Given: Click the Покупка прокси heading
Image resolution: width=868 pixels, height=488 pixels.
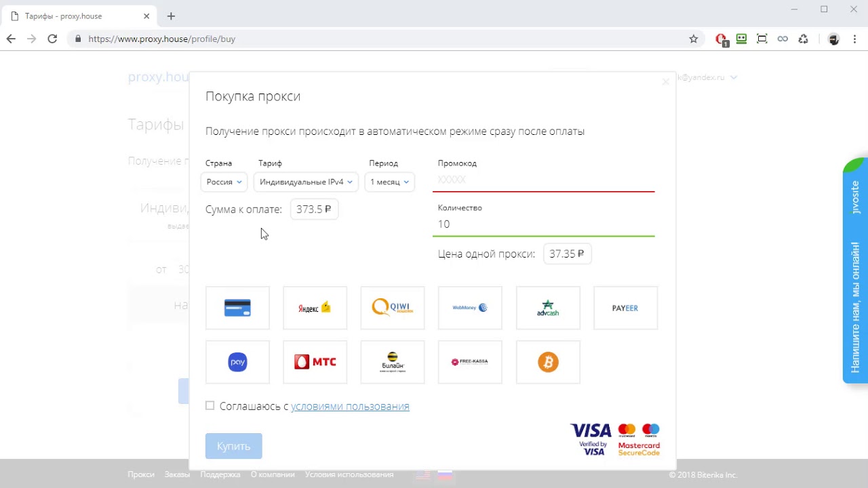Looking at the screenshot, I should (x=253, y=96).
